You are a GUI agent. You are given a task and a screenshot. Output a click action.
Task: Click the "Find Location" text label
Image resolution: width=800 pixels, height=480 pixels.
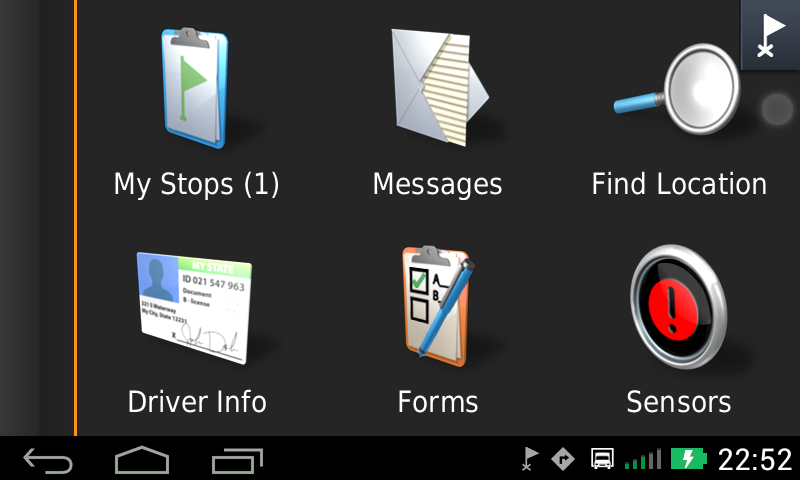[x=678, y=184]
